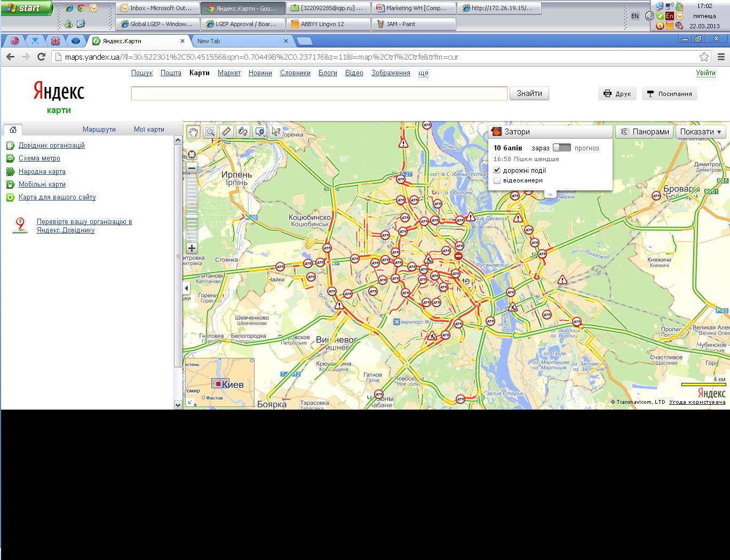Switch to the Мої карти tab
This screenshot has width=730, height=560.
click(x=149, y=130)
